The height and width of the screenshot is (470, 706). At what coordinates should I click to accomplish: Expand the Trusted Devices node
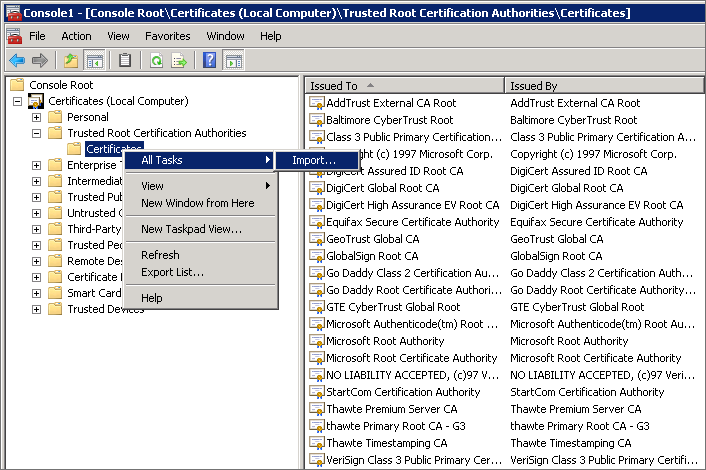tap(36, 309)
